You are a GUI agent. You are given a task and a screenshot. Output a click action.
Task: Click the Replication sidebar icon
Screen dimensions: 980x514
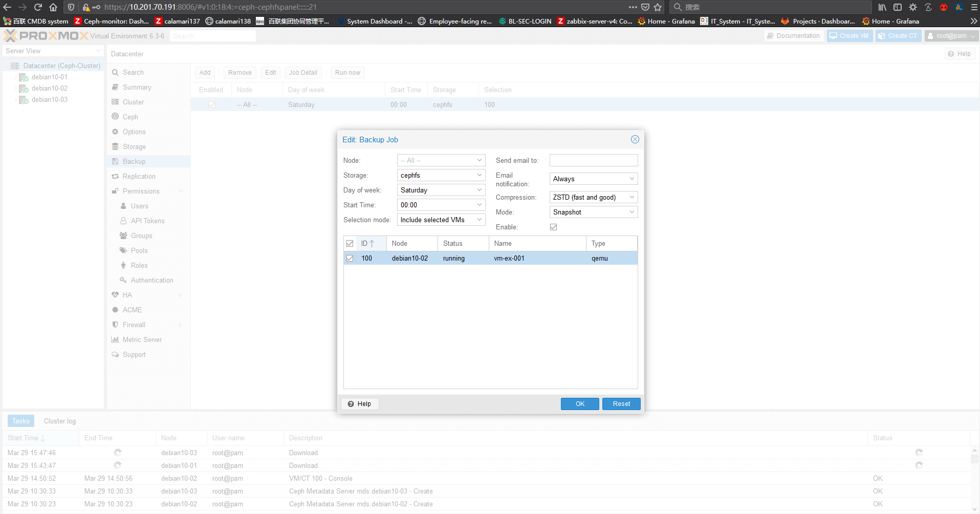click(x=115, y=177)
